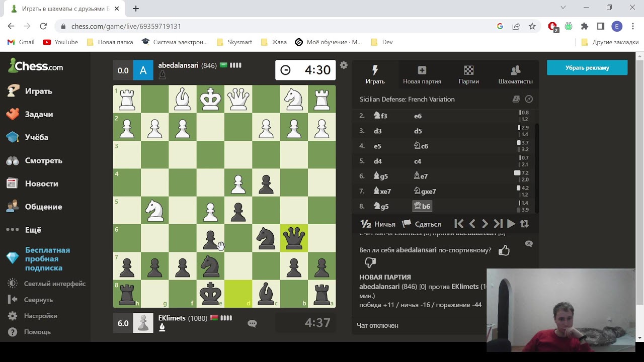
Task: Flip the board orientation
Action: pos(525,224)
